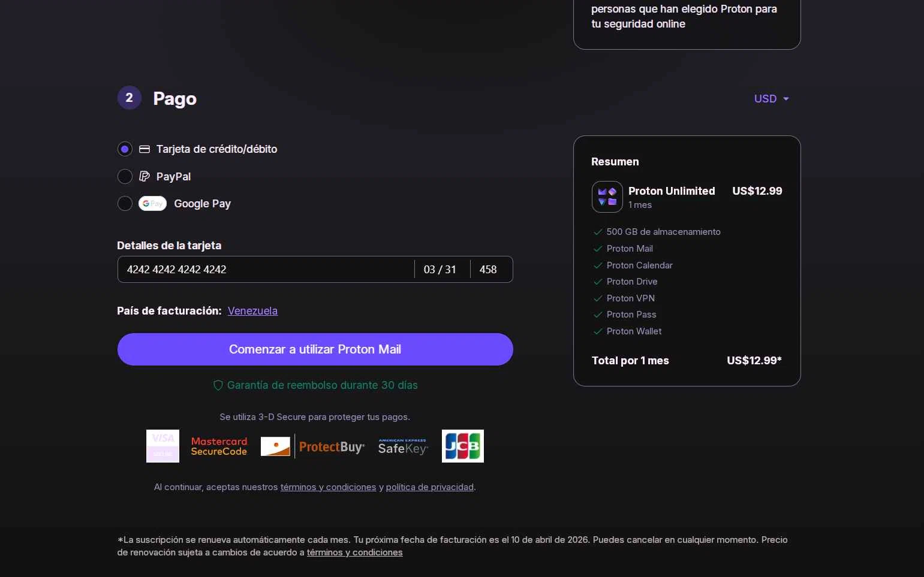Image resolution: width=924 pixels, height=577 pixels.
Task: Click the Proton Unlimited plan icon
Action: coord(607,197)
